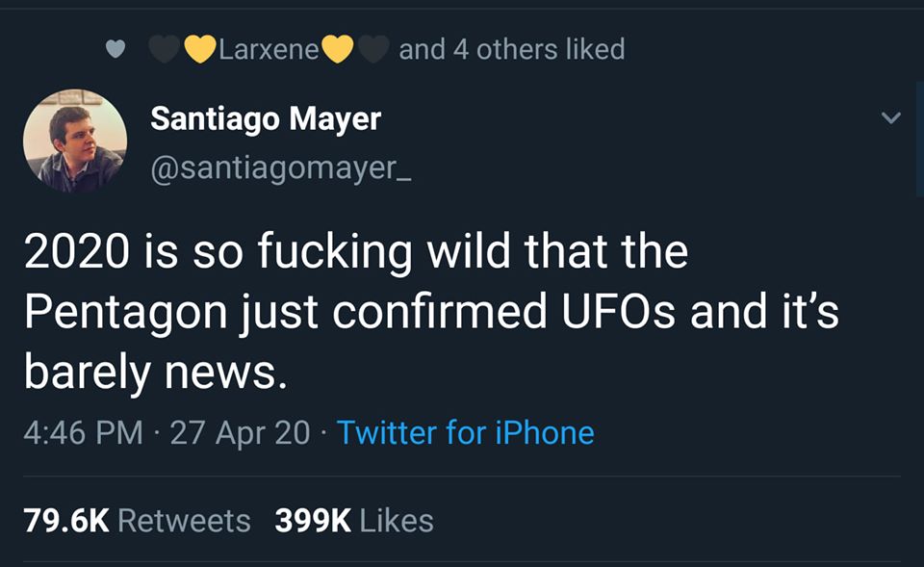
Task: Click the Santiago Mayer display name
Action: [x=266, y=119]
